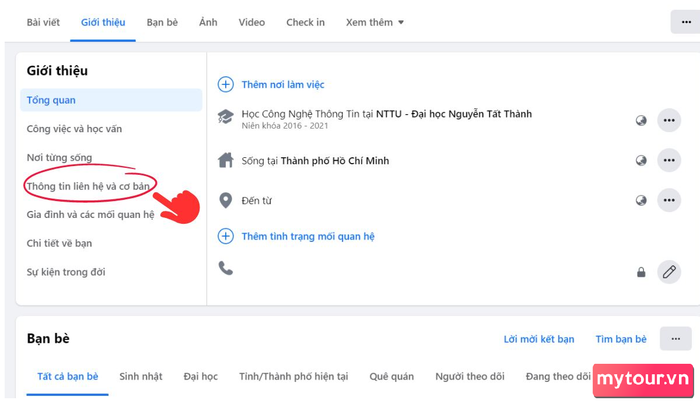This screenshot has height=405, width=700.
Task: Click the Bạn bè section heading
Action: coord(48,338)
